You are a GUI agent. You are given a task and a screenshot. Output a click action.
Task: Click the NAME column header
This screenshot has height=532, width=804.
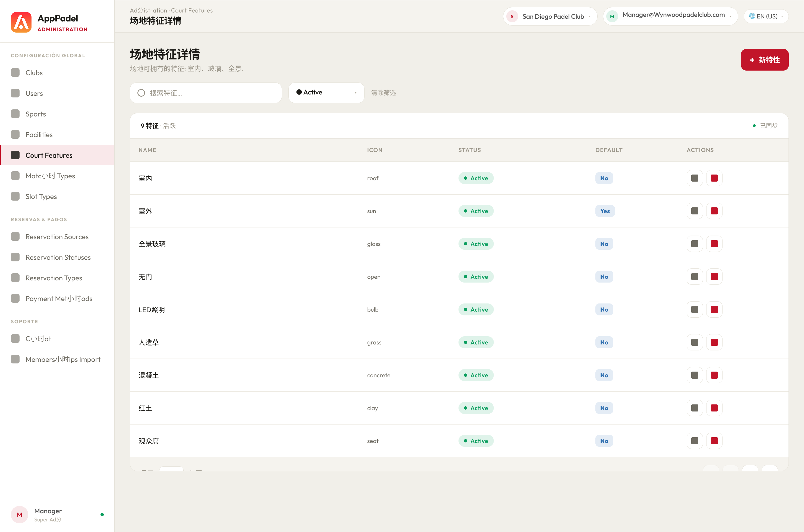click(147, 150)
